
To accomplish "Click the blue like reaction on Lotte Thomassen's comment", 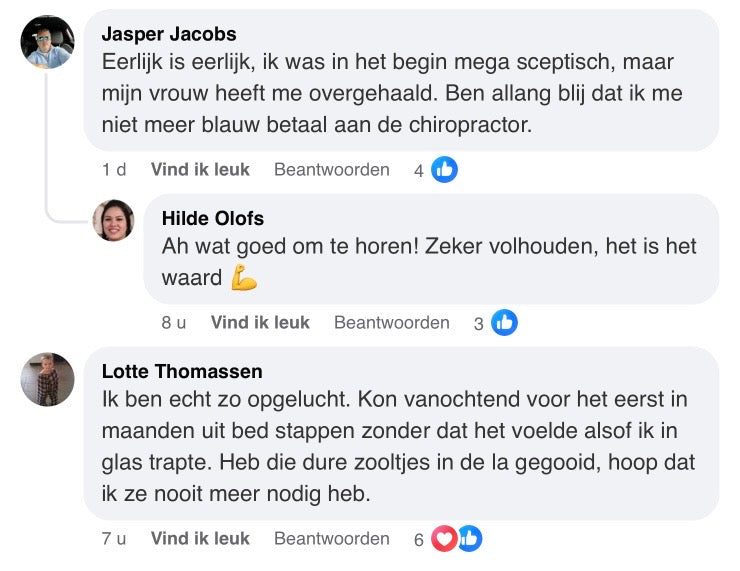I will [x=468, y=539].
